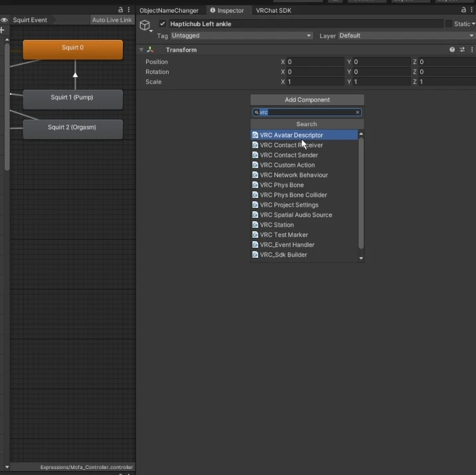Click script icon beside VRC Station
476x475 pixels.
click(x=256, y=225)
